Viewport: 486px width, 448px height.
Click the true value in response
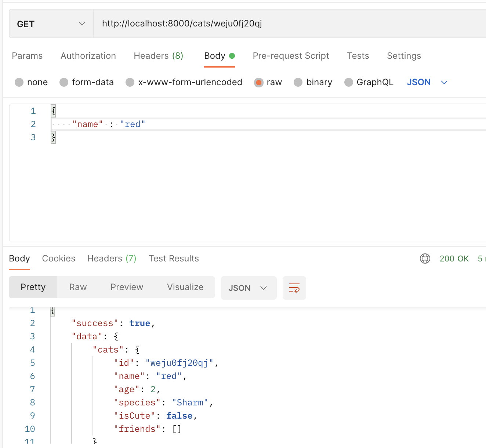click(x=140, y=323)
